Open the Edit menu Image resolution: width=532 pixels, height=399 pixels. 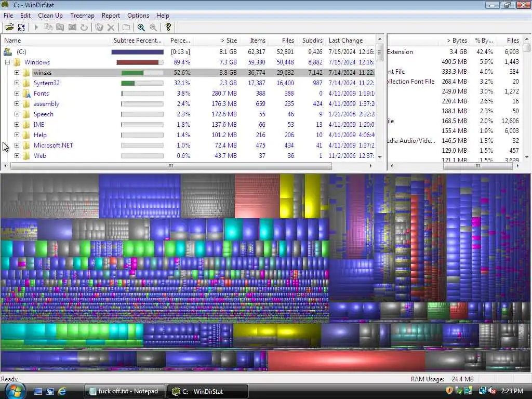(x=25, y=16)
